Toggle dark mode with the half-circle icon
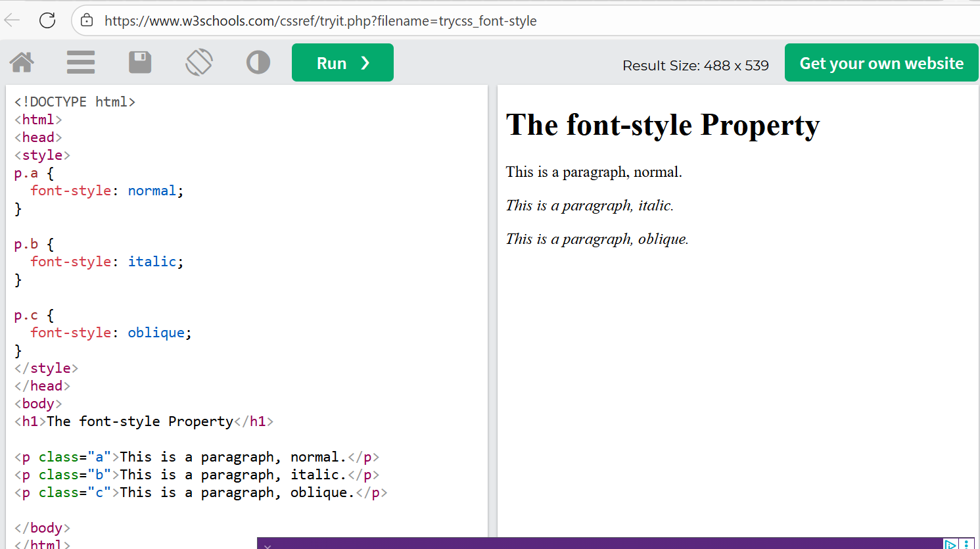This screenshot has height=549, width=980. (258, 62)
